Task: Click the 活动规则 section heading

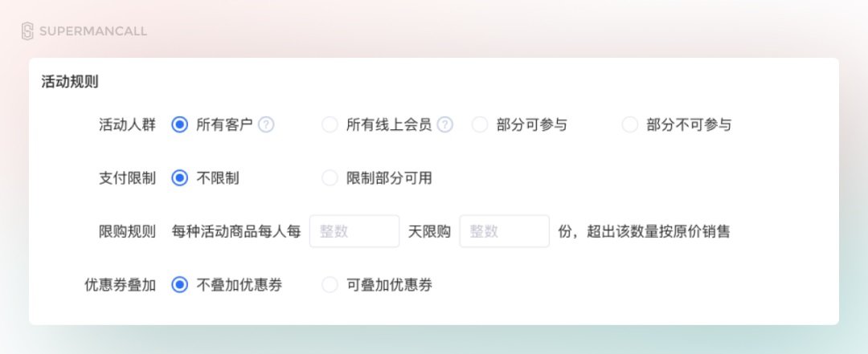Action: [70, 82]
